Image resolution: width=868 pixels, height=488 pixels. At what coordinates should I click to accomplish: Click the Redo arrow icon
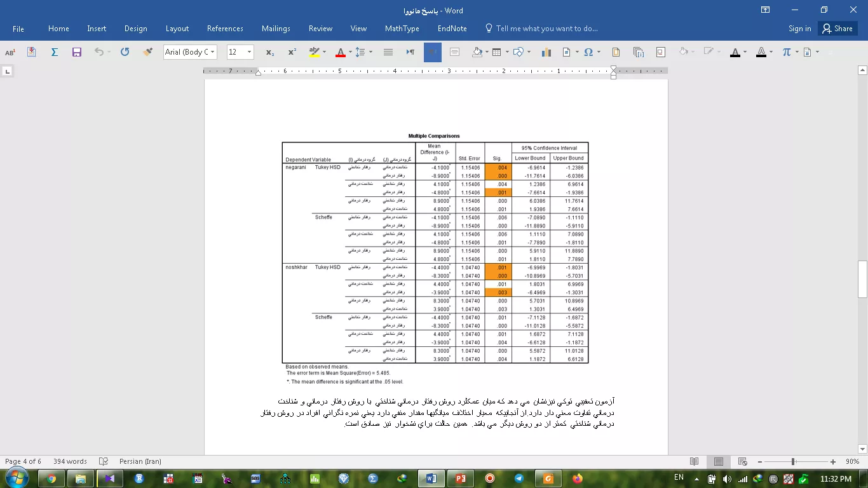[x=125, y=52]
